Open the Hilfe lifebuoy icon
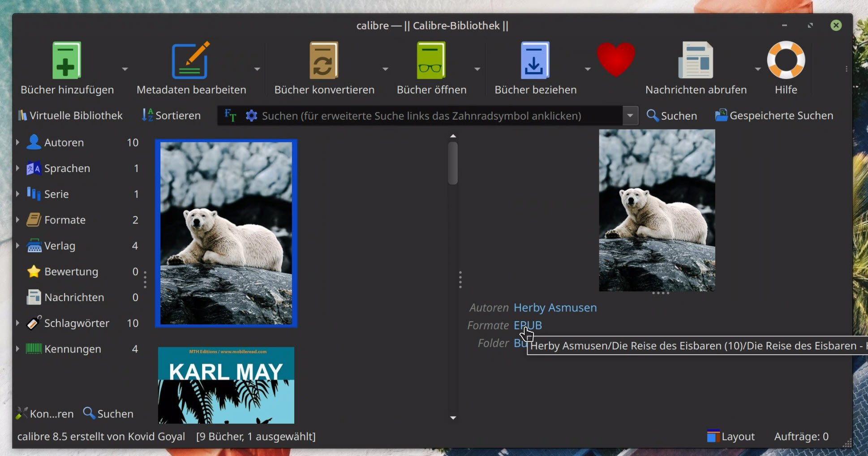Viewport: 868px width, 456px height. tap(786, 60)
